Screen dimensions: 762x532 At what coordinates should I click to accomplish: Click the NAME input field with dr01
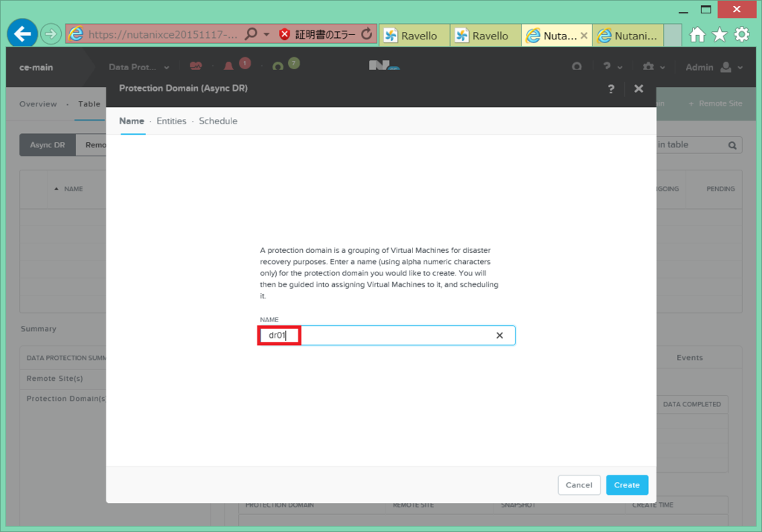tap(386, 336)
